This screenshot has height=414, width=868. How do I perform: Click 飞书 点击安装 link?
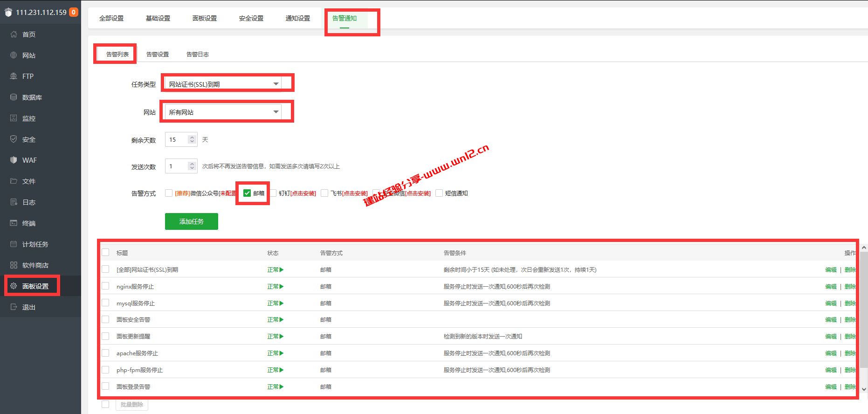[355, 193]
